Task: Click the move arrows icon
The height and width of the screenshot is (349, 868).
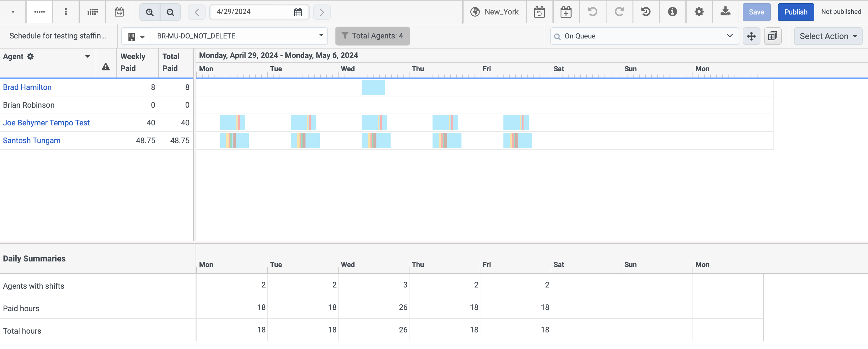Action: pos(751,36)
